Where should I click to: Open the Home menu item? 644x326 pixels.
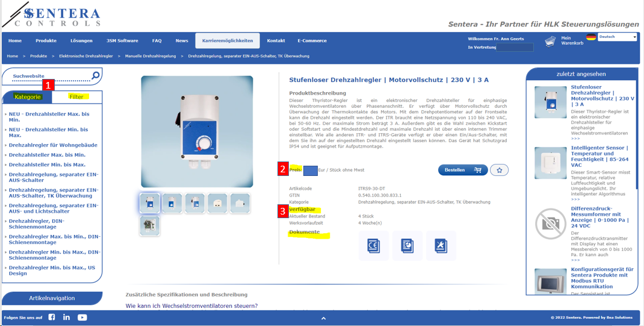(15, 41)
